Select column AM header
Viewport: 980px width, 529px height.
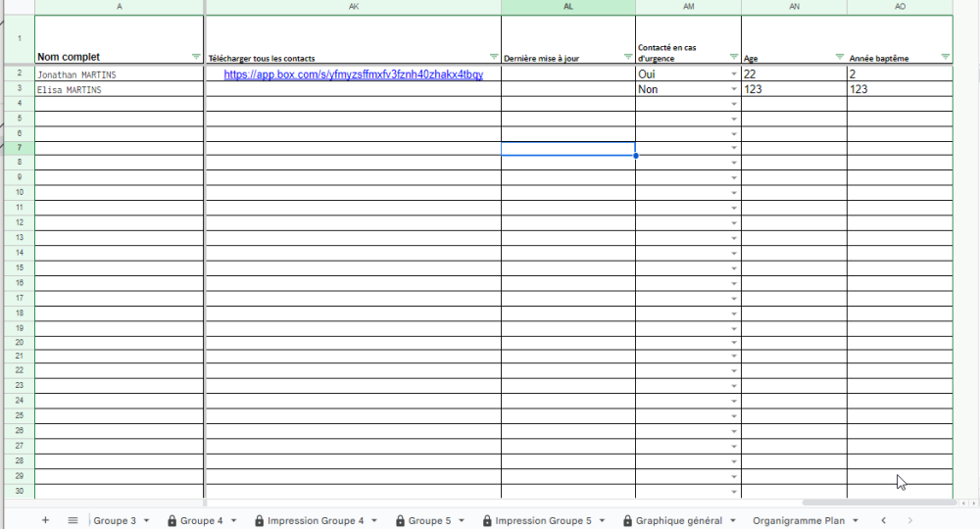point(688,7)
